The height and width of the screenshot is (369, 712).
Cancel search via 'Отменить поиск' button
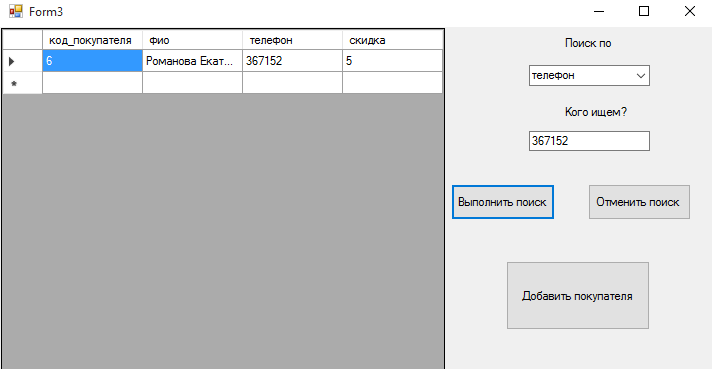[x=639, y=202]
